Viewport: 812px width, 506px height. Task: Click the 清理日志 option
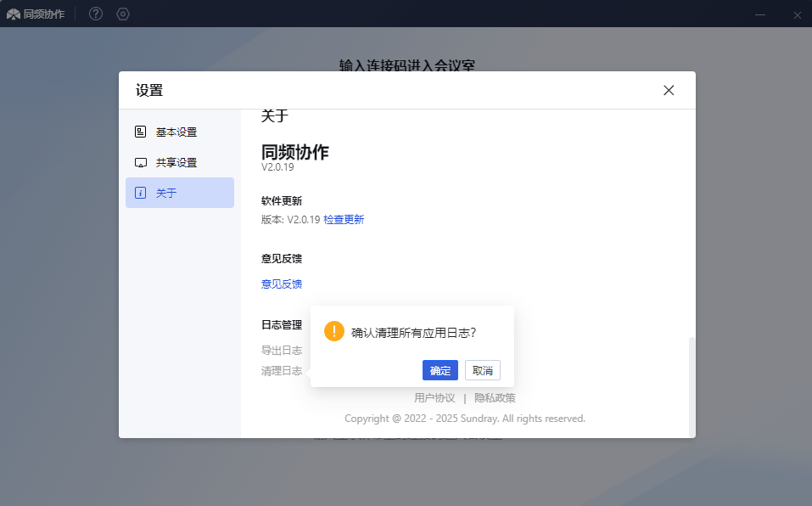[x=282, y=371]
